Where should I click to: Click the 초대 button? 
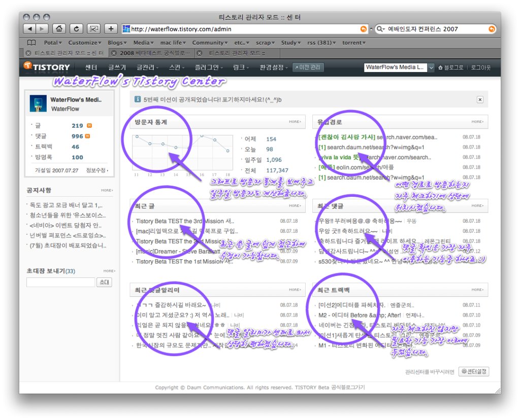105,282
